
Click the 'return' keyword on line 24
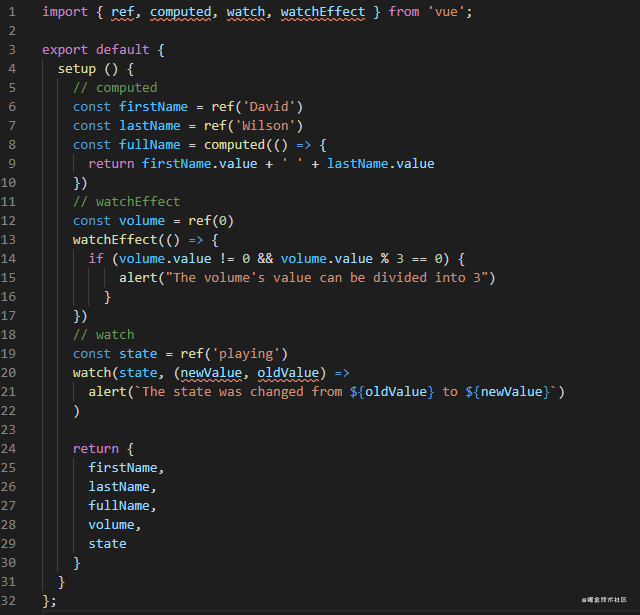tap(96, 448)
